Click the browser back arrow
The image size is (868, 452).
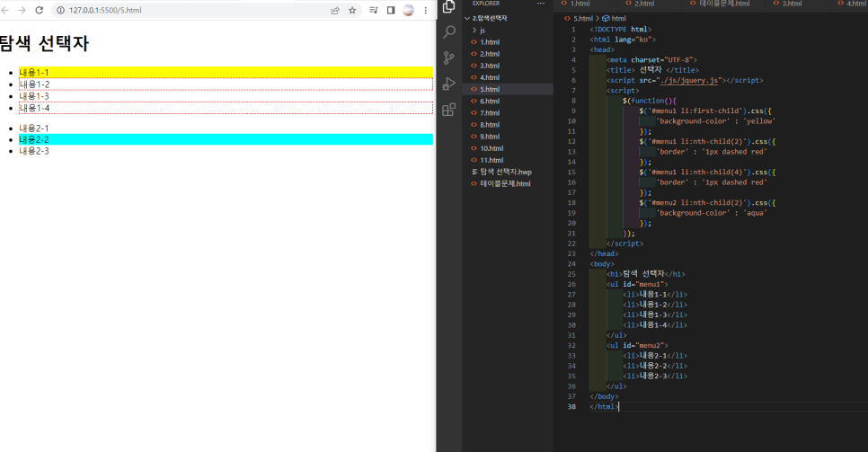5,11
